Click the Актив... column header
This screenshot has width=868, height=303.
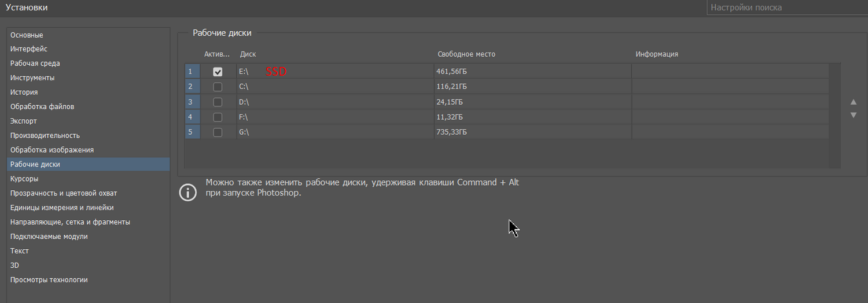click(217, 54)
